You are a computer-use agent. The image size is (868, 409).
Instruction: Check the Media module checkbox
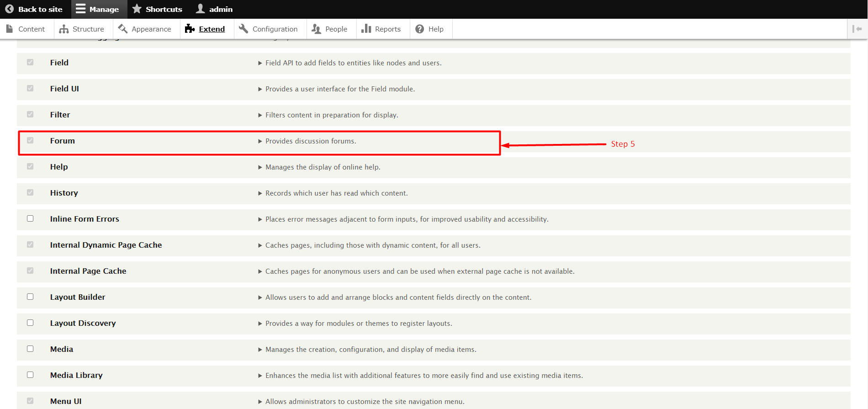30,349
